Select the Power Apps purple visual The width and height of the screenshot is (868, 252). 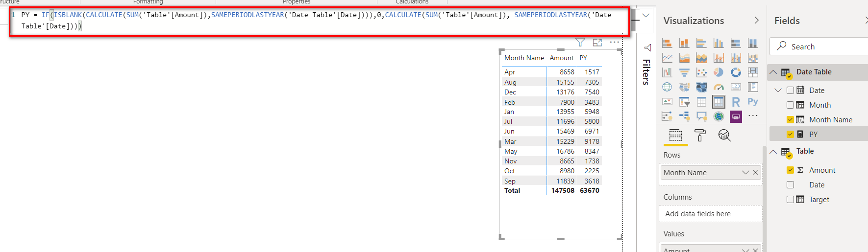[736, 116]
